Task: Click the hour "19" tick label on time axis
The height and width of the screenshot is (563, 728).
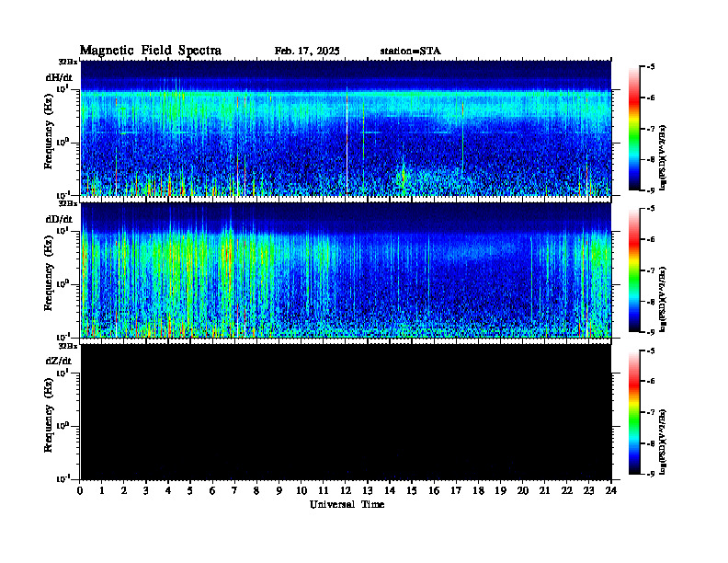Action: (x=500, y=490)
